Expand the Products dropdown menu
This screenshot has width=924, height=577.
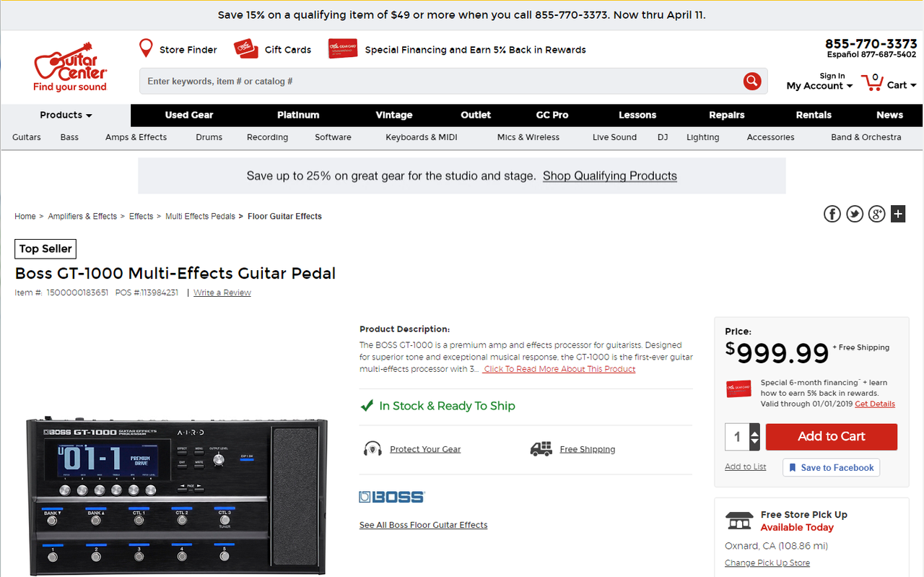(66, 115)
